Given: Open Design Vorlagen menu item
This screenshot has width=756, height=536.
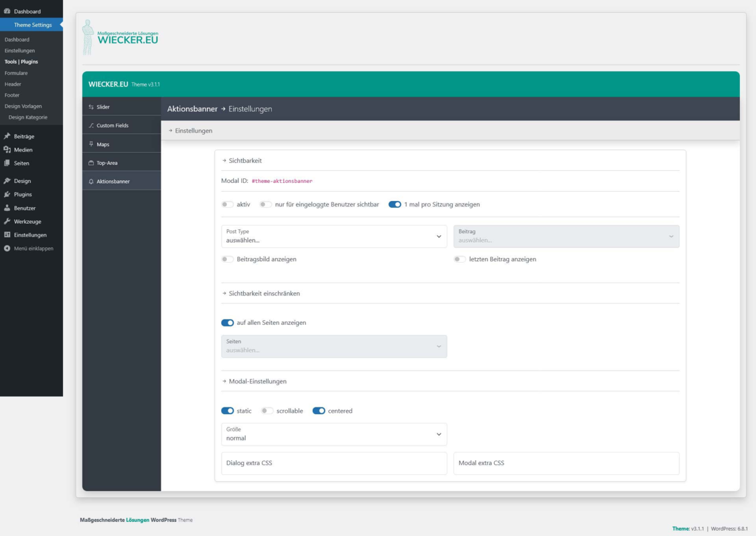Looking at the screenshot, I should (x=23, y=106).
